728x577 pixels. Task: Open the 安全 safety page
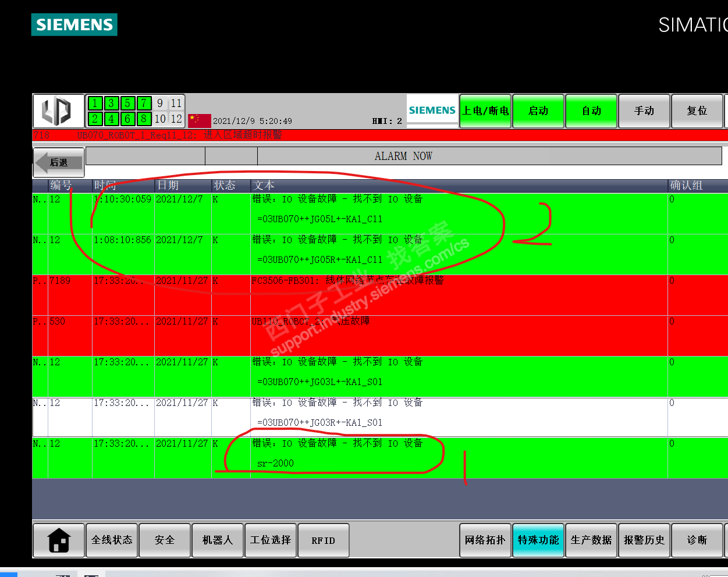pos(165,540)
